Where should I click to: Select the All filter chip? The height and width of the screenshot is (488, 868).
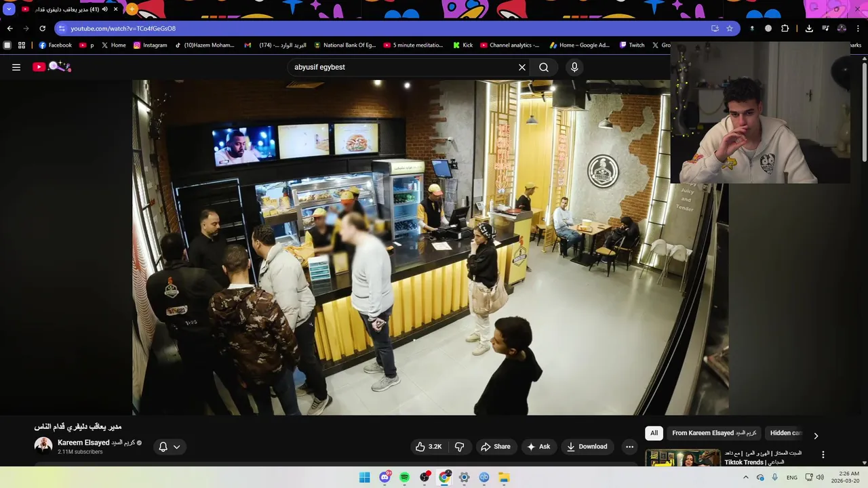click(x=654, y=433)
